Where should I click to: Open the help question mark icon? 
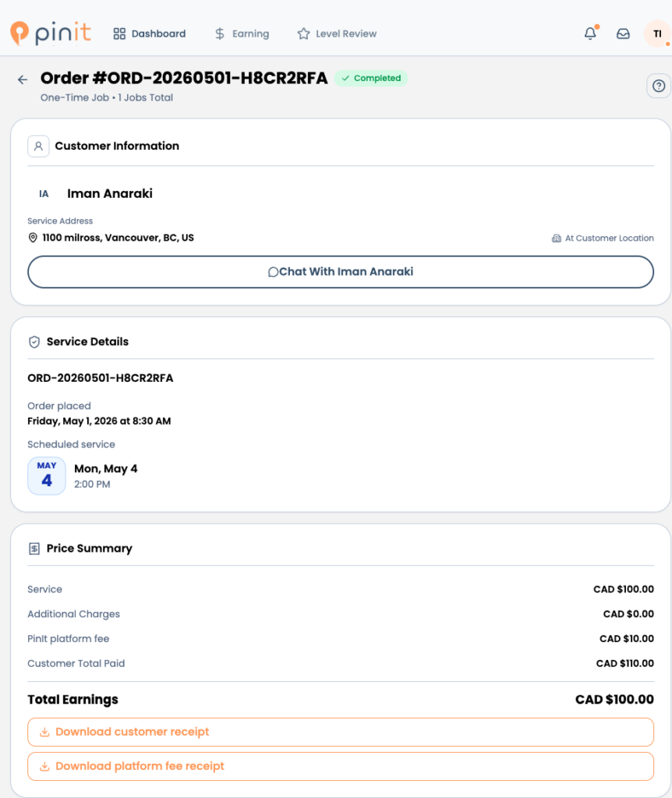click(658, 86)
